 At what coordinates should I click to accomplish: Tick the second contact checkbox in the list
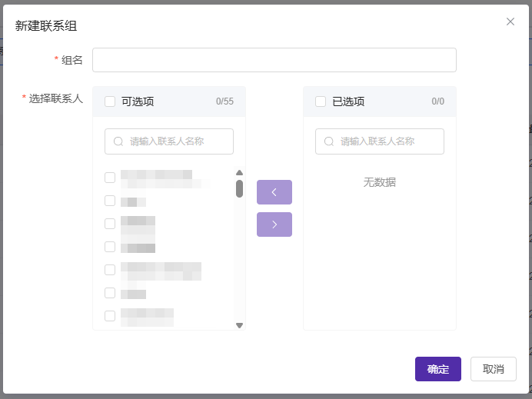tap(110, 201)
